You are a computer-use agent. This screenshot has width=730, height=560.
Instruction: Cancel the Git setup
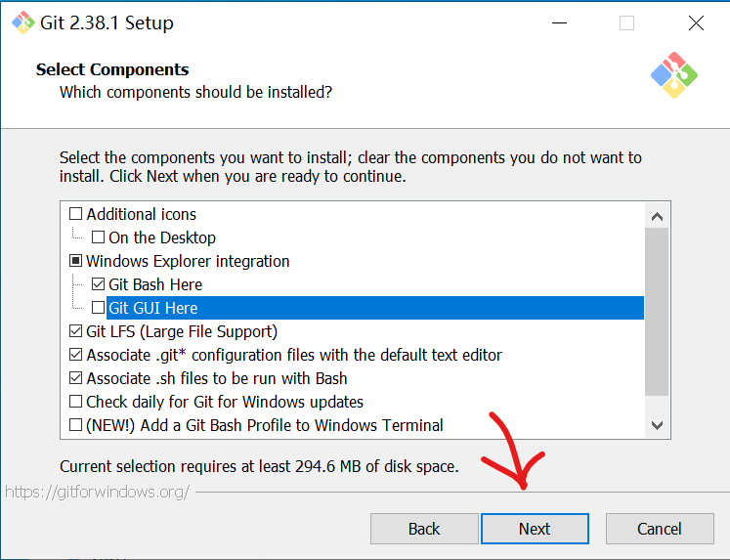point(660,529)
